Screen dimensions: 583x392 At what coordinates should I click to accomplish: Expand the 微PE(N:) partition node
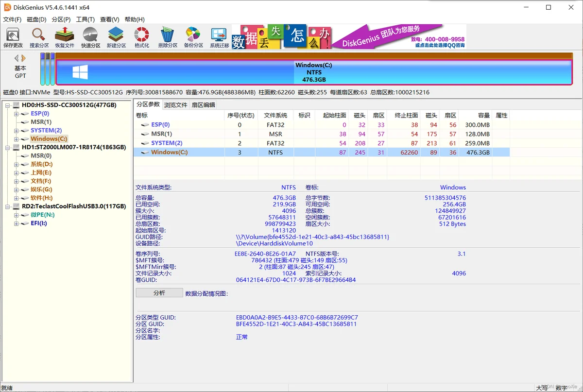(16, 215)
